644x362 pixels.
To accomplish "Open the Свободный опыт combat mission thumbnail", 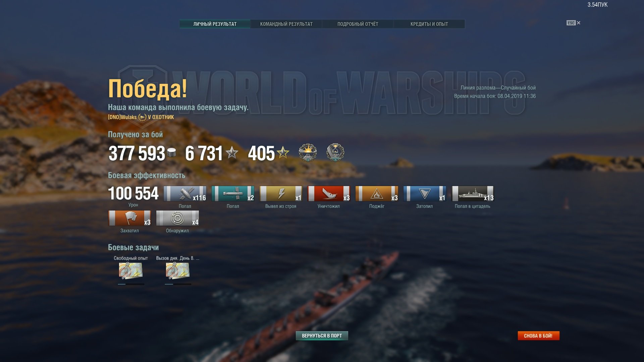I will coord(131,271).
